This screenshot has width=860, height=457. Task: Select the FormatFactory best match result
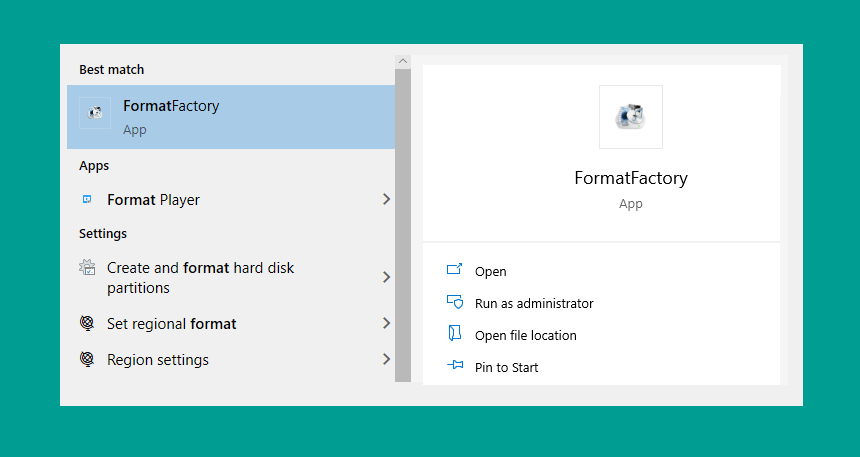(x=231, y=117)
